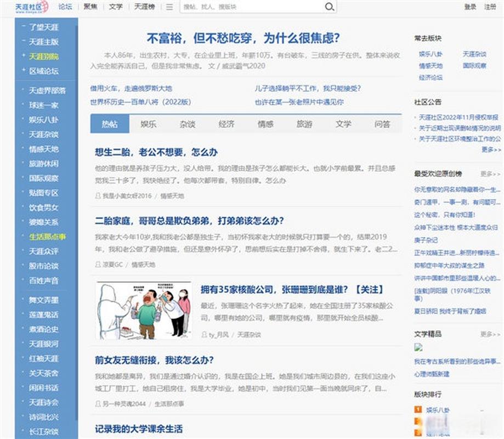Switch to the 情感 tab

pyautogui.click(x=266, y=125)
